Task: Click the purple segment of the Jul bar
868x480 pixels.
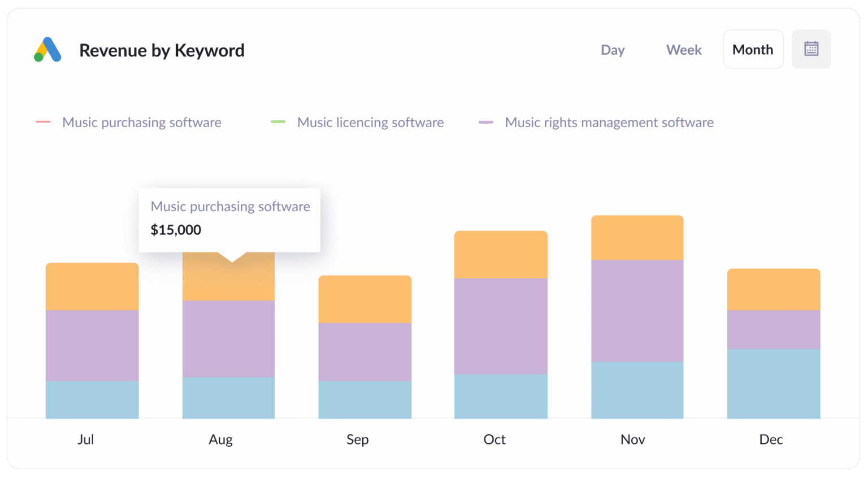Action: (x=92, y=344)
